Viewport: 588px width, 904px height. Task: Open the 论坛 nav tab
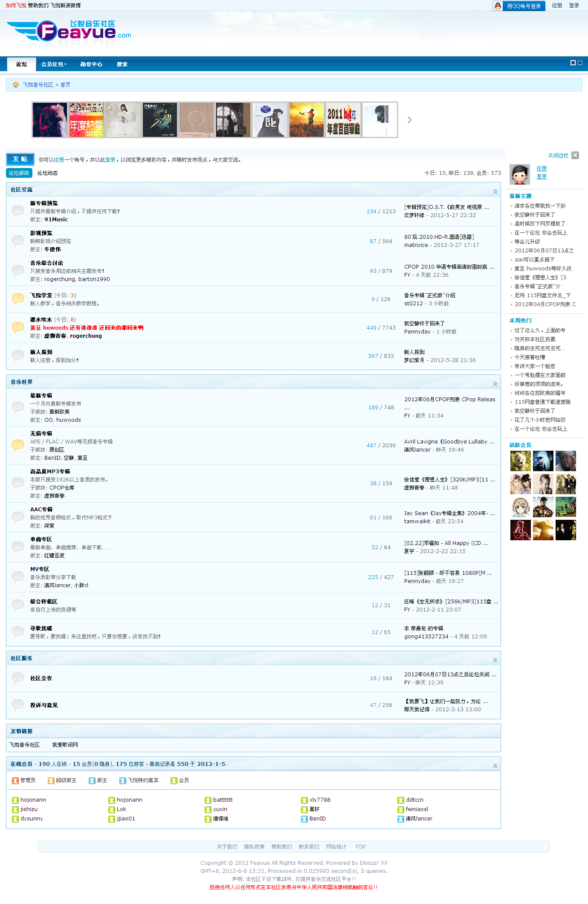(22, 64)
